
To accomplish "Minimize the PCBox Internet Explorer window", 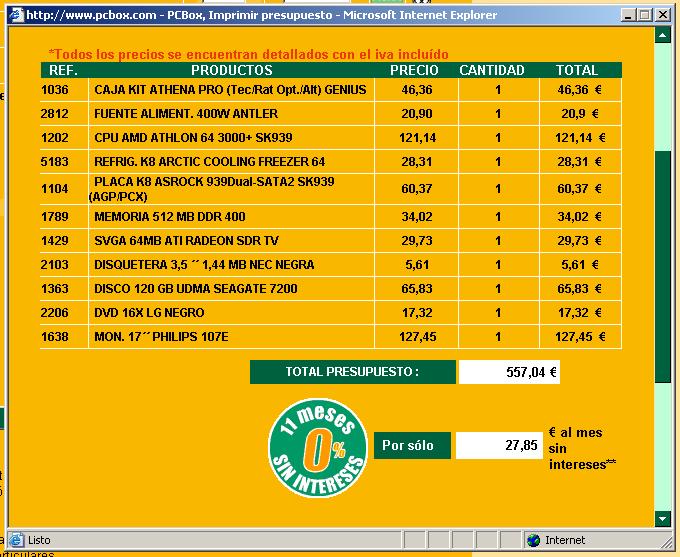I will (x=628, y=15).
